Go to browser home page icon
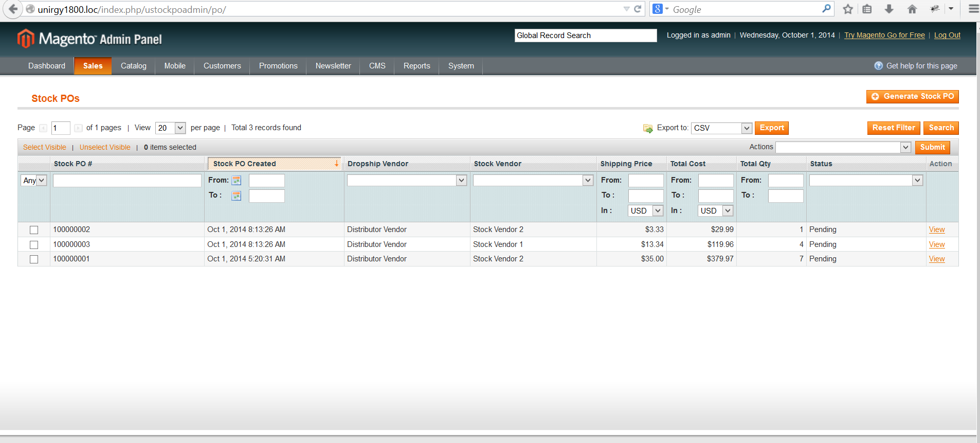 click(x=912, y=9)
